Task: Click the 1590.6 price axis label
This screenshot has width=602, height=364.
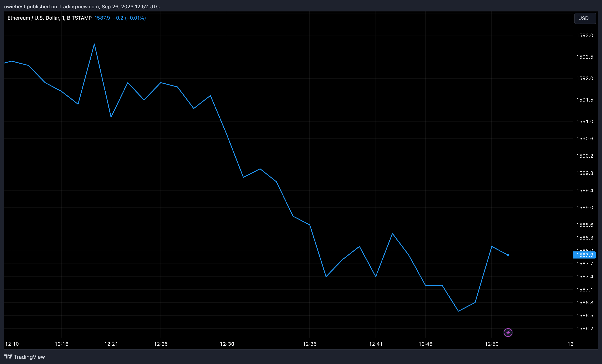Action: (585, 139)
